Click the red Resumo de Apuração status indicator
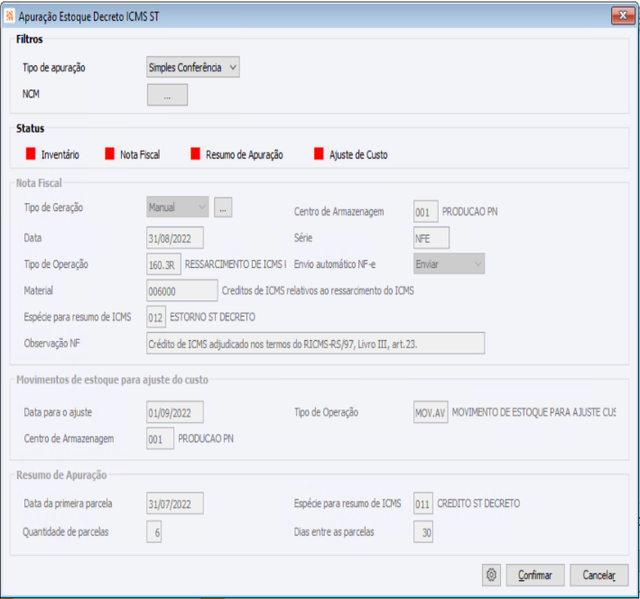 [x=195, y=154]
